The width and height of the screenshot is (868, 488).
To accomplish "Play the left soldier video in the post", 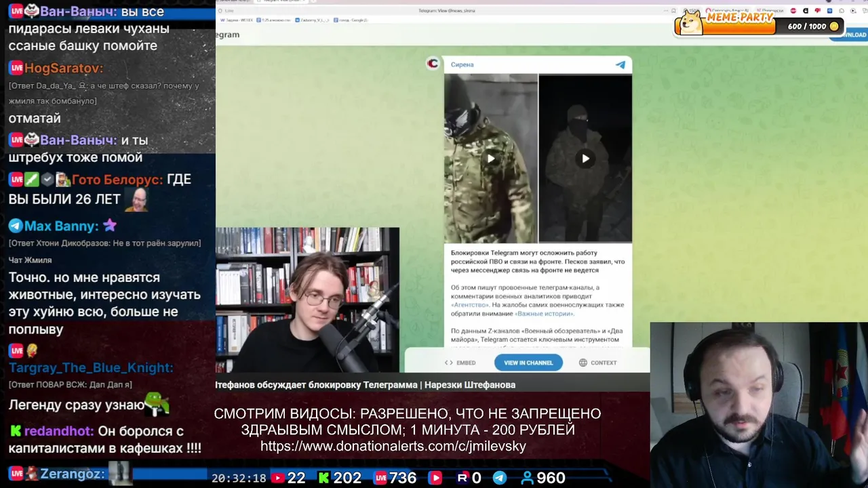I will click(x=491, y=159).
